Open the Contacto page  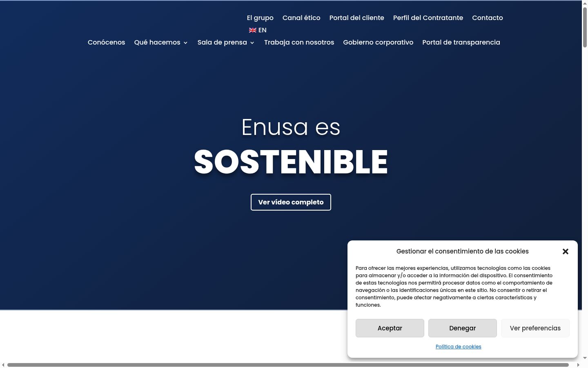point(488,18)
